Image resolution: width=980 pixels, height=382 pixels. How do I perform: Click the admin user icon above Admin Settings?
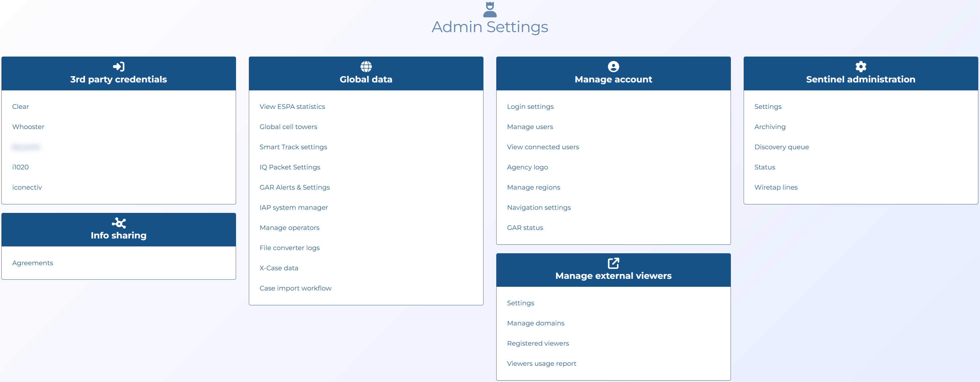490,9
